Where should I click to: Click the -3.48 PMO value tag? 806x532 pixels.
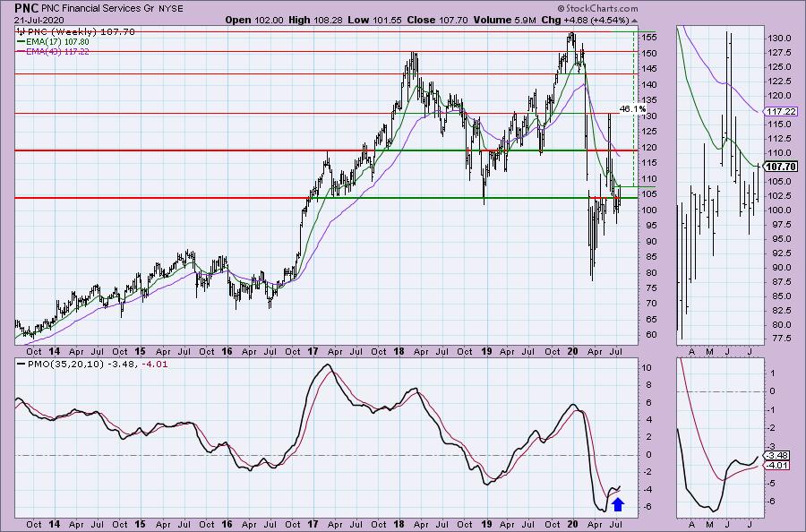(776, 455)
